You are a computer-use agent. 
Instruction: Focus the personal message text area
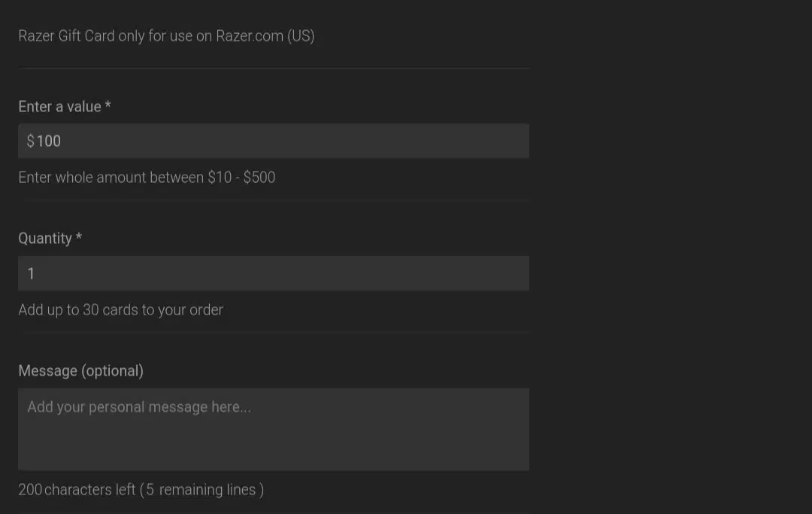pos(274,430)
